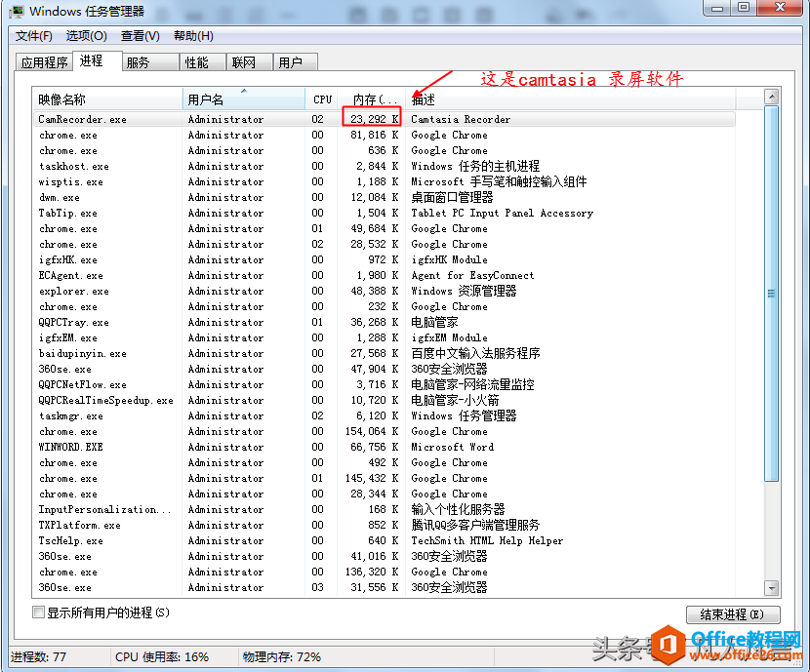Select the igfxEM.exe process
This screenshot has height=672, width=810.
(385, 338)
